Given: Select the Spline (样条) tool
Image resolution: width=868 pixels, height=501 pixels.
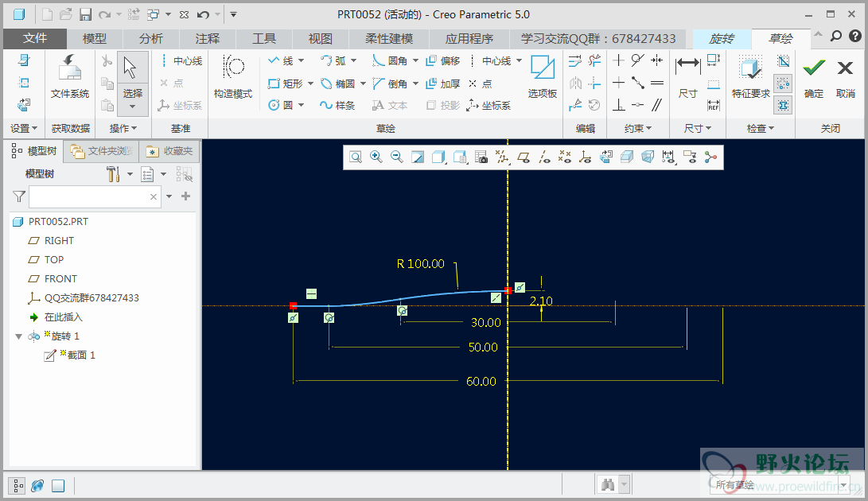Looking at the screenshot, I should coord(337,105).
